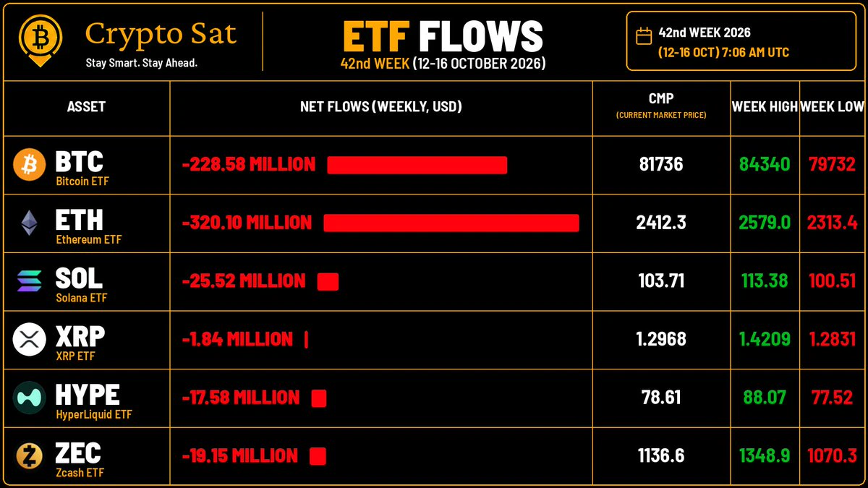Select the -19.15 MILLION ZEC flow value
Image resolution: width=868 pixels, height=488 pixels.
point(239,456)
